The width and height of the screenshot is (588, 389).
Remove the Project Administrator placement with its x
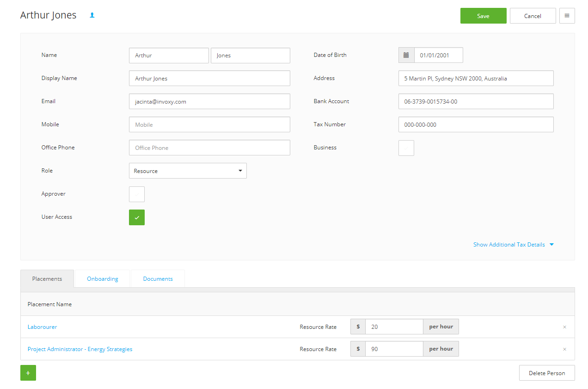tap(564, 349)
